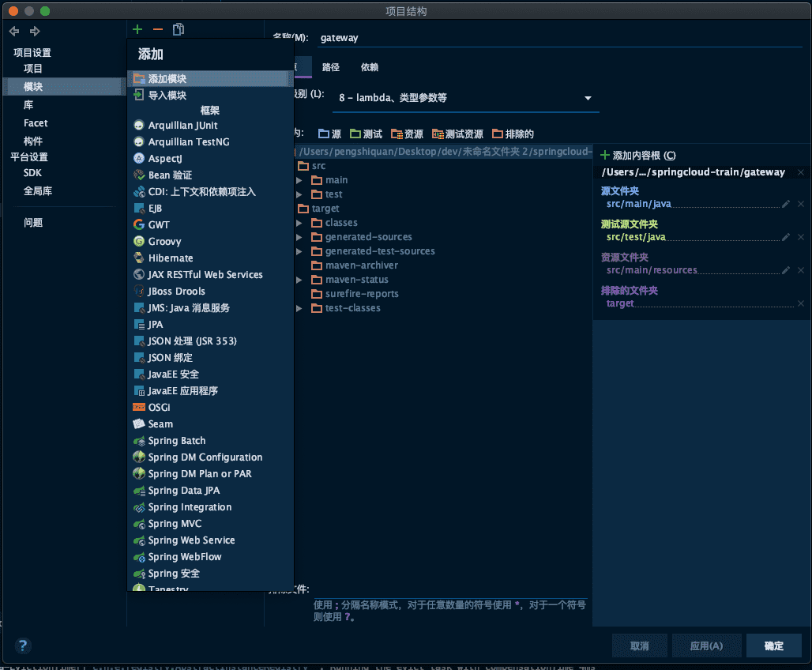This screenshot has height=670, width=812.
Task: Select Spring WebFlow framework
Action: [210, 556]
